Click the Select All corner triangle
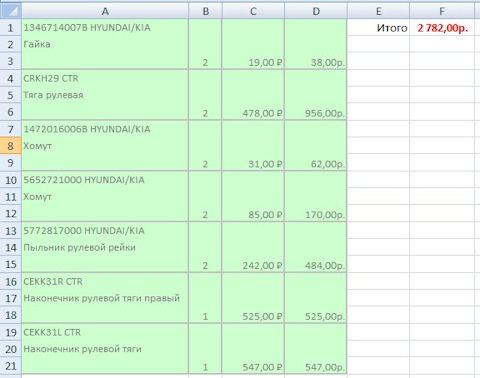Viewport: 480px width, 378px height. [x=11, y=11]
